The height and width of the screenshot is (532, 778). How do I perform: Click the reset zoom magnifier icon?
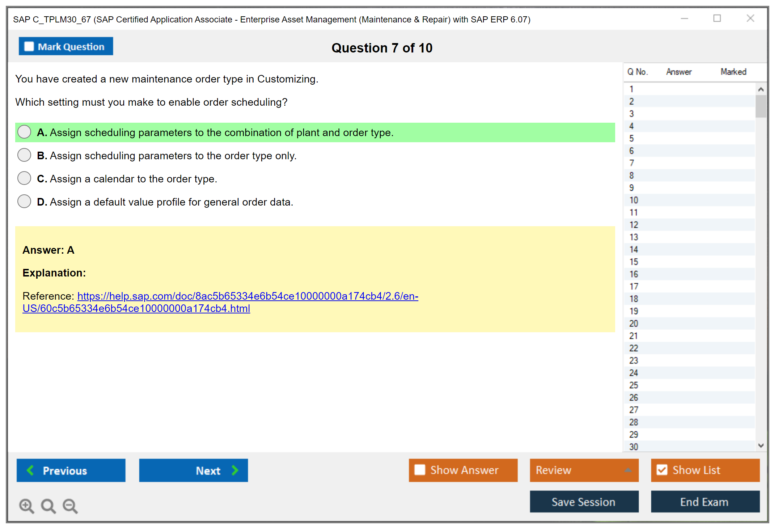tap(48, 506)
